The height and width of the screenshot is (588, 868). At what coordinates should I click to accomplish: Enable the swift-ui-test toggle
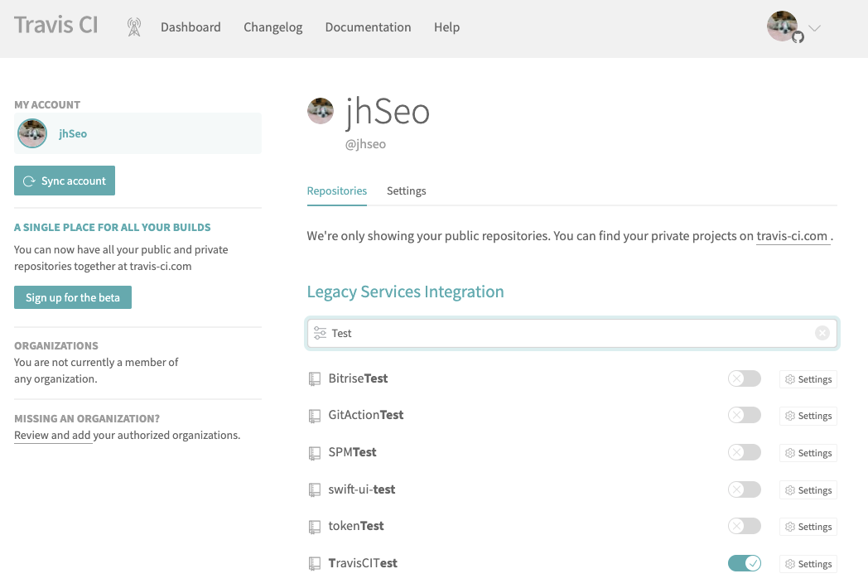click(x=744, y=489)
